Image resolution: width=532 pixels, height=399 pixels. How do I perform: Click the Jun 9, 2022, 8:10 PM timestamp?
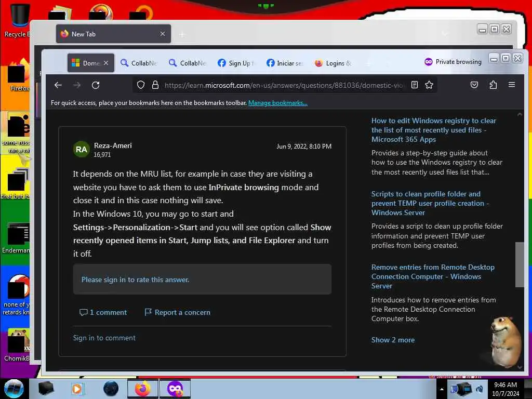(x=304, y=146)
